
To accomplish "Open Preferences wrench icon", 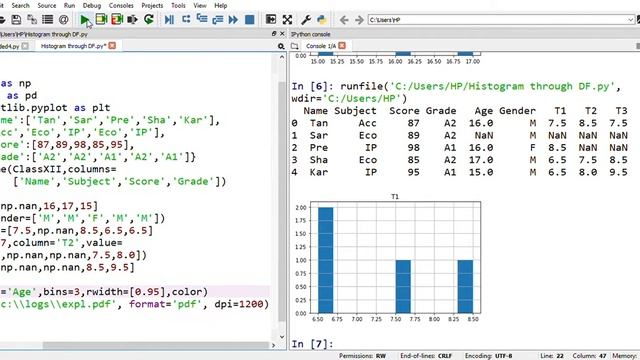I will (306, 19).
